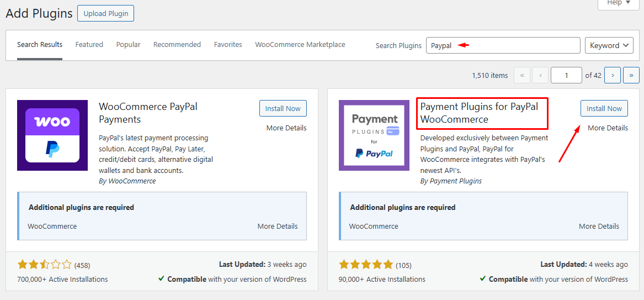Open Payment Plugins for PayPal WooCommerce title
Viewport: 644px width, 300px height.
tap(480, 113)
